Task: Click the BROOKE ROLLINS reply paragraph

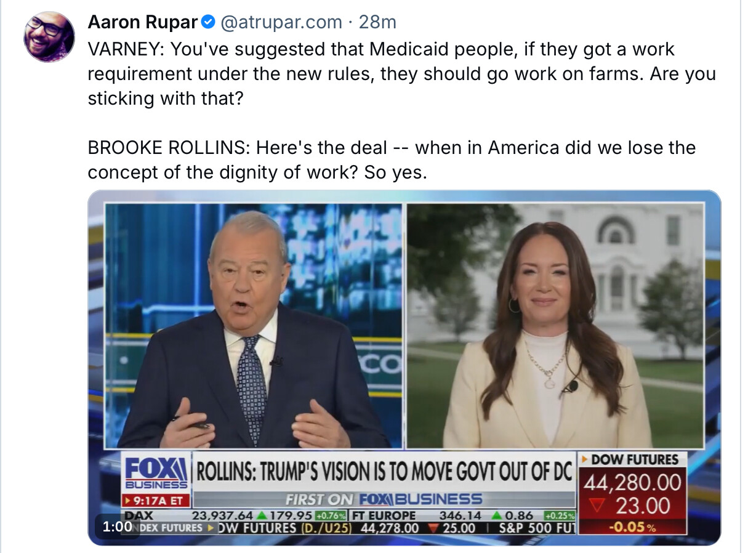Action: [392, 160]
